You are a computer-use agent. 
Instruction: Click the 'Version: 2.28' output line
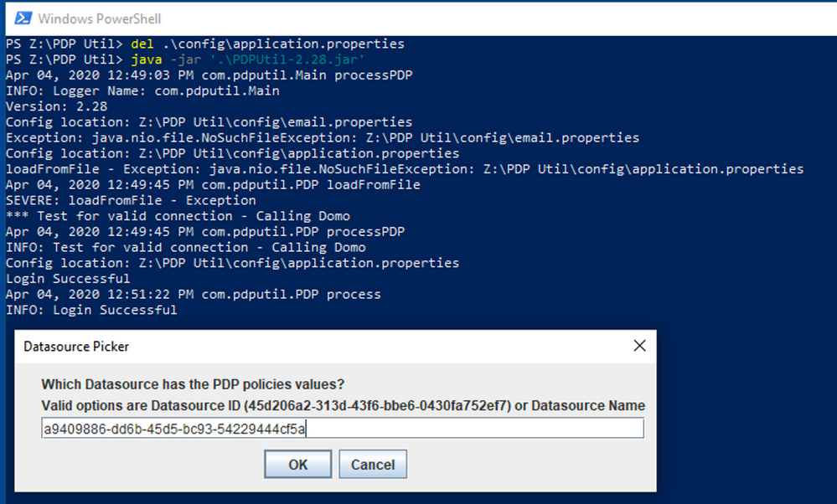click(57, 106)
